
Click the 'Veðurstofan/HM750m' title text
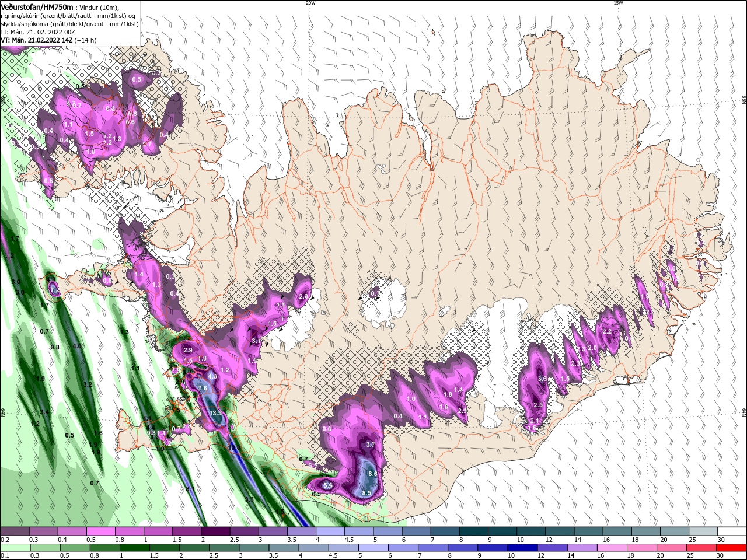(37, 6)
